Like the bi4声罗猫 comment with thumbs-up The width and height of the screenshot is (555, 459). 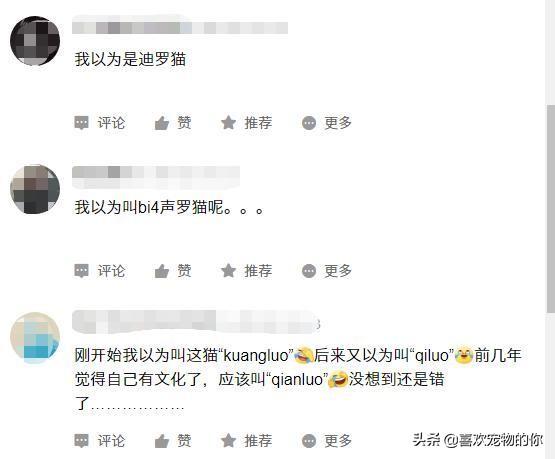[162, 271]
